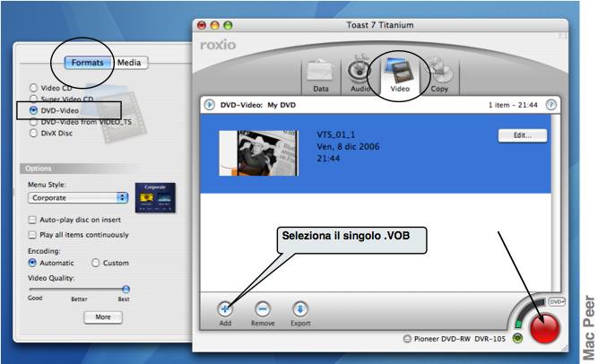This screenshot has height=364, width=598.
Task: Click the green recorder options icon
Action: point(517,338)
